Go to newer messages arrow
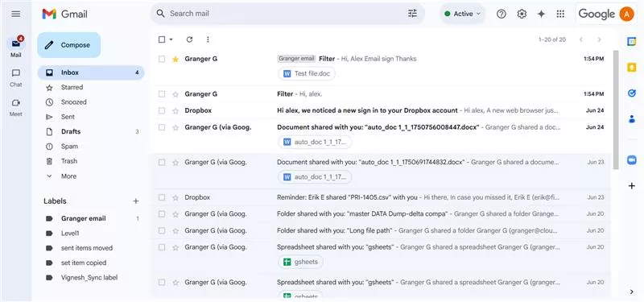 click(x=580, y=39)
